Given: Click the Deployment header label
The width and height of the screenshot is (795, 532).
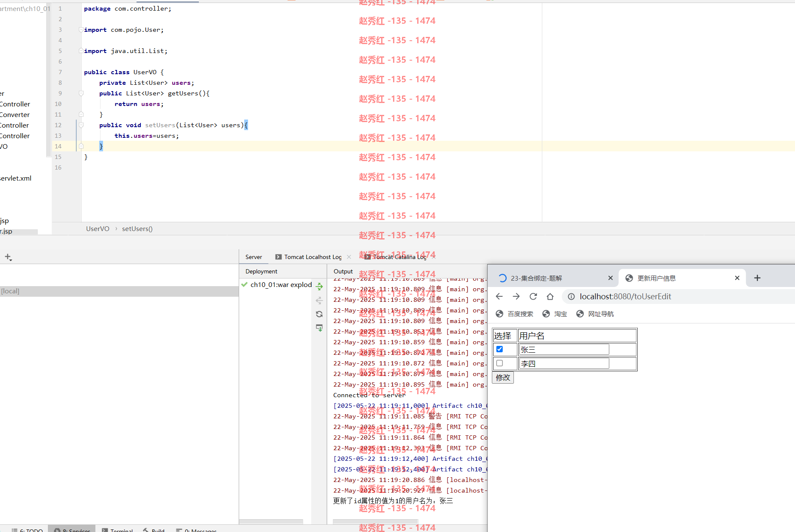Looking at the screenshot, I should pyautogui.click(x=261, y=271).
